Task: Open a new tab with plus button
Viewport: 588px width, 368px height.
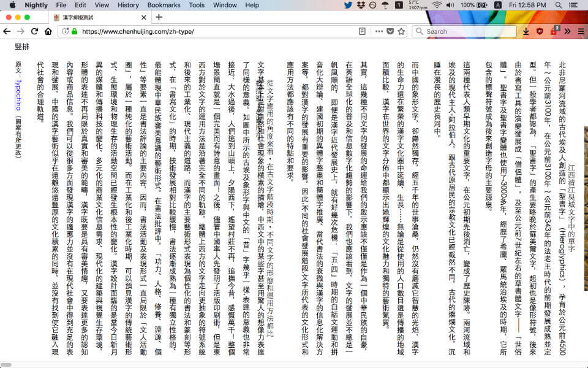Action: tap(159, 17)
